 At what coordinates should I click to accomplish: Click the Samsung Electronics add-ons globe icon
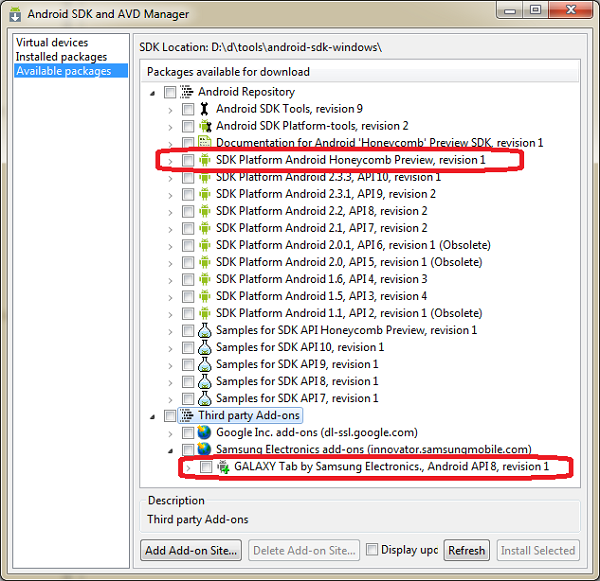tap(204, 448)
